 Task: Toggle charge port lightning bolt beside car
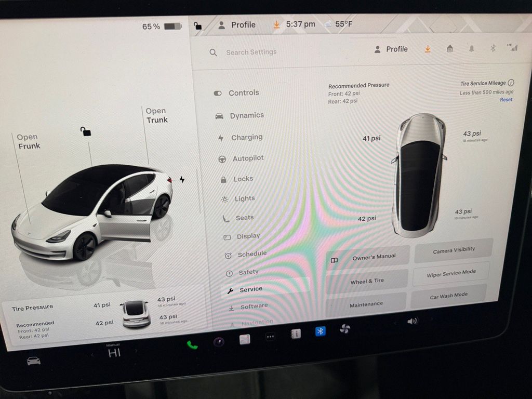(182, 179)
